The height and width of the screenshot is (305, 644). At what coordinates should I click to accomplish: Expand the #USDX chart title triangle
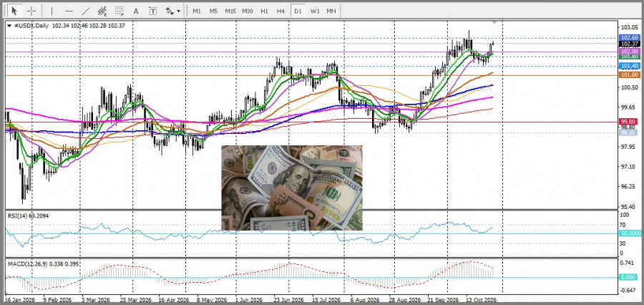pos(9,26)
